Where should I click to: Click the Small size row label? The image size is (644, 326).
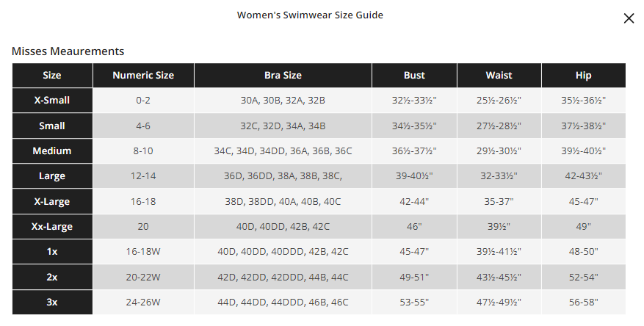click(x=52, y=126)
